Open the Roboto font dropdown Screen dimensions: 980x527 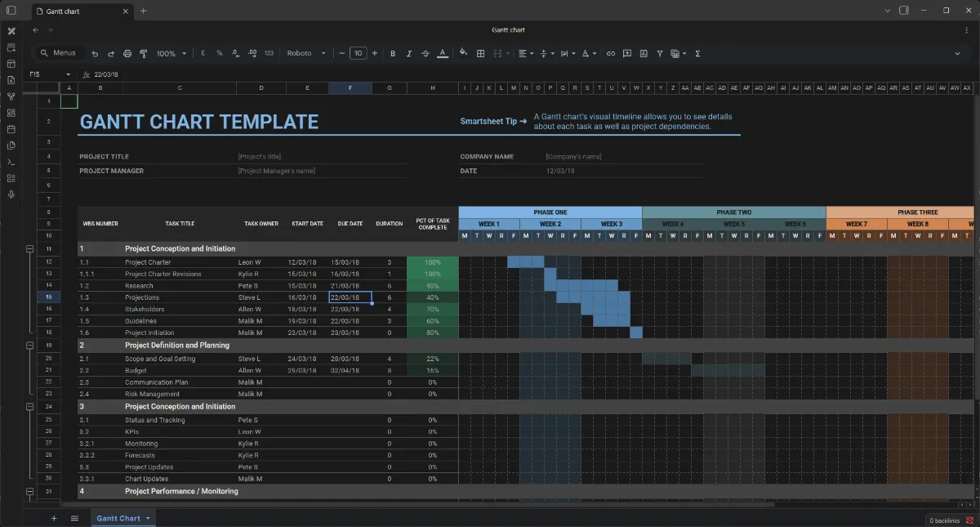coord(306,53)
